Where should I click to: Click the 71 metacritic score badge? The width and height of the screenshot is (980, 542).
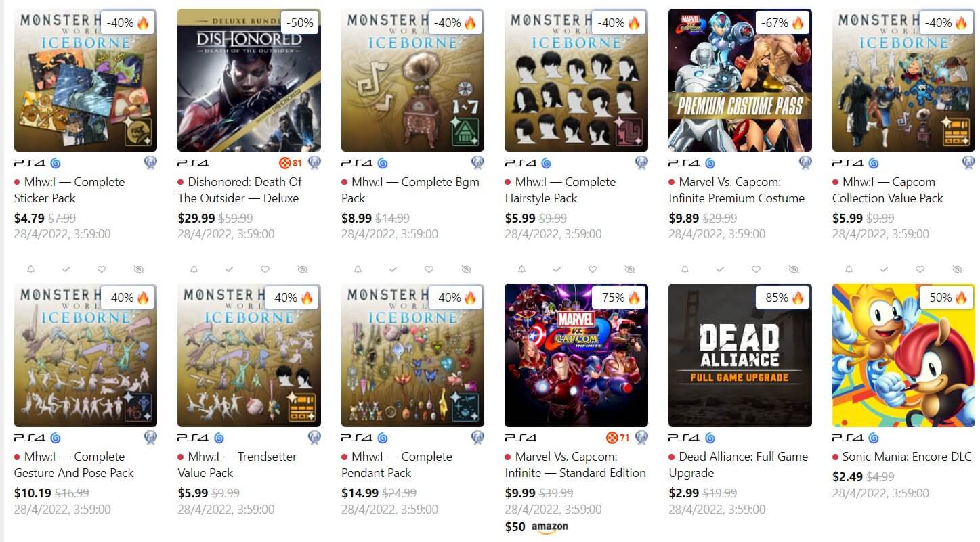point(617,438)
